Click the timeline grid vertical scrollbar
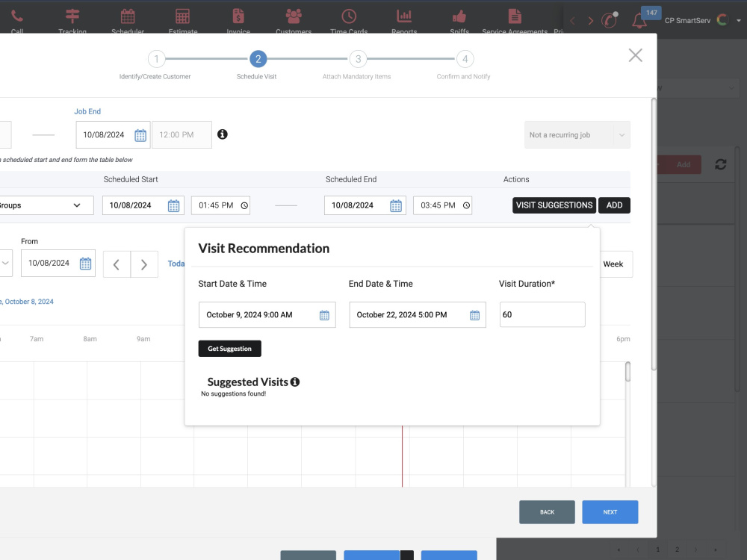Viewport: 747px width, 560px height. [628, 372]
